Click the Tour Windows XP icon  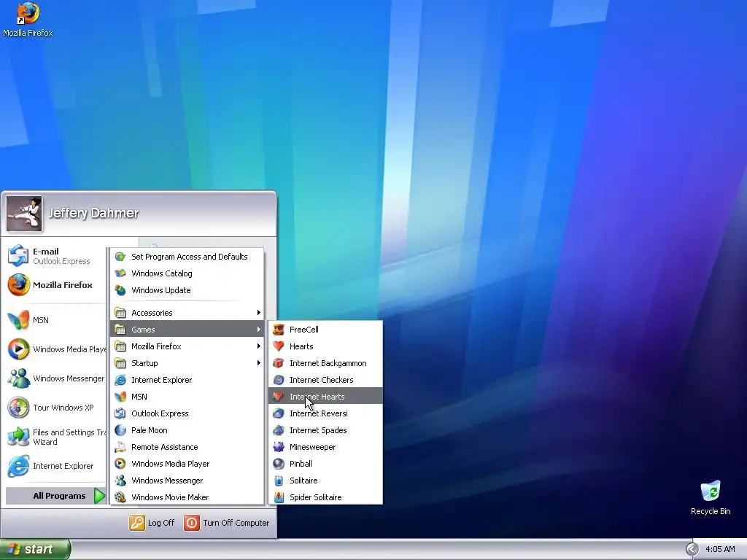pyautogui.click(x=18, y=408)
